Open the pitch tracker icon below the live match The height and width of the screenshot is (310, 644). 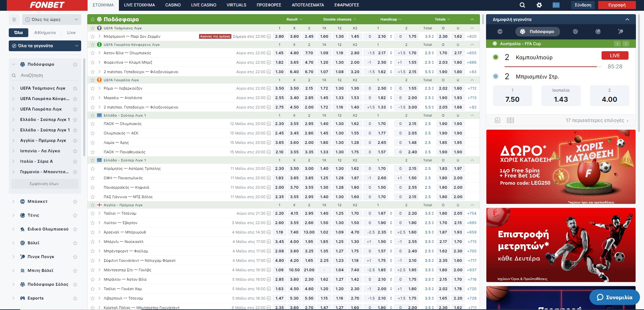coord(510,120)
